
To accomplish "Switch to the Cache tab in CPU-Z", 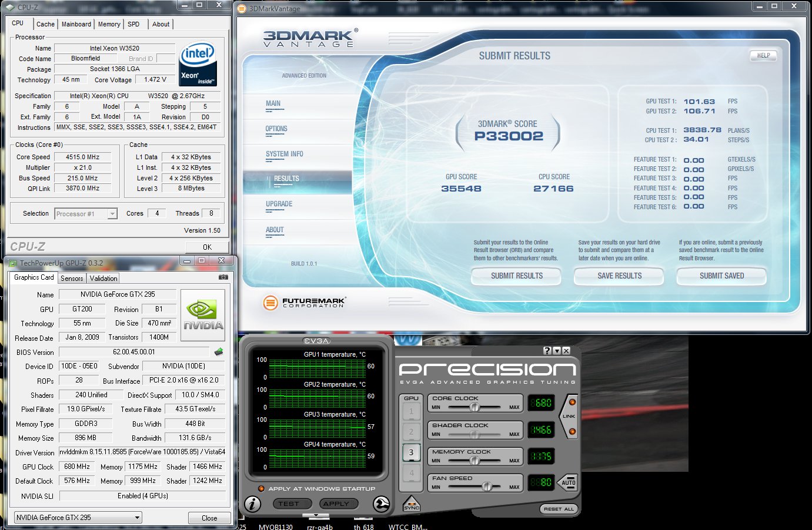I will click(x=45, y=24).
